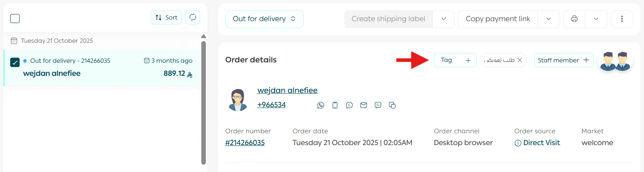Image resolution: width=644 pixels, height=172 pixels.
Task: Click the order list vertical scrollbar
Action: pos(203,102)
